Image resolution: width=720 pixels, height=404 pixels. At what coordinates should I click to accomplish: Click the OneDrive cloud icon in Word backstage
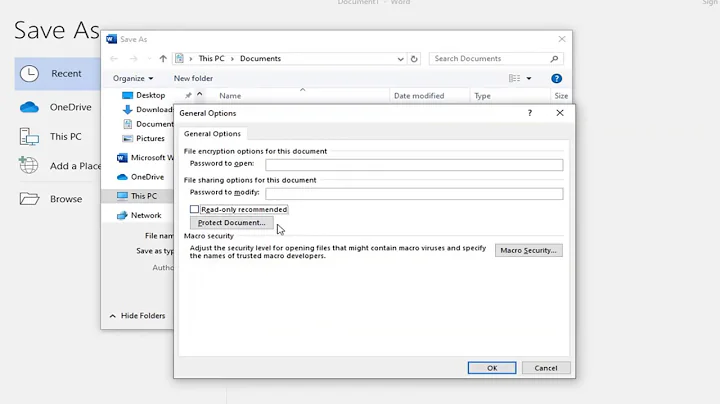pyautogui.click(x=29, y=107)
